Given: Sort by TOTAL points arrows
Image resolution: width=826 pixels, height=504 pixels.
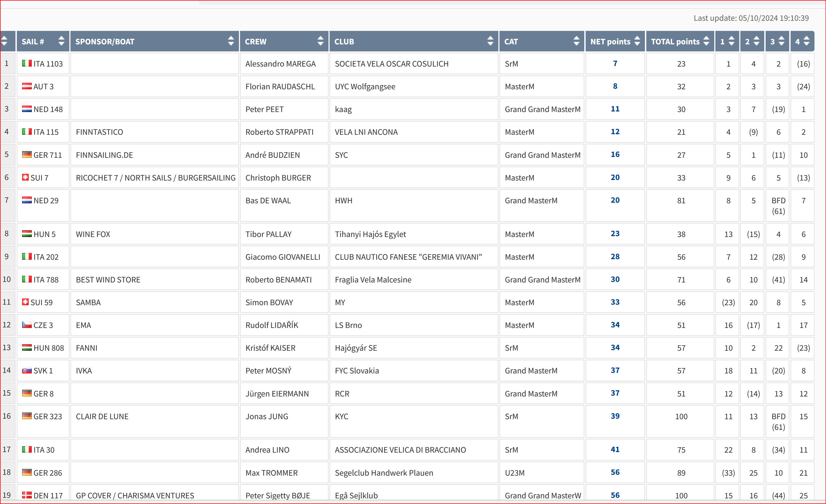Looking at the screenshot, I should 706,41.
